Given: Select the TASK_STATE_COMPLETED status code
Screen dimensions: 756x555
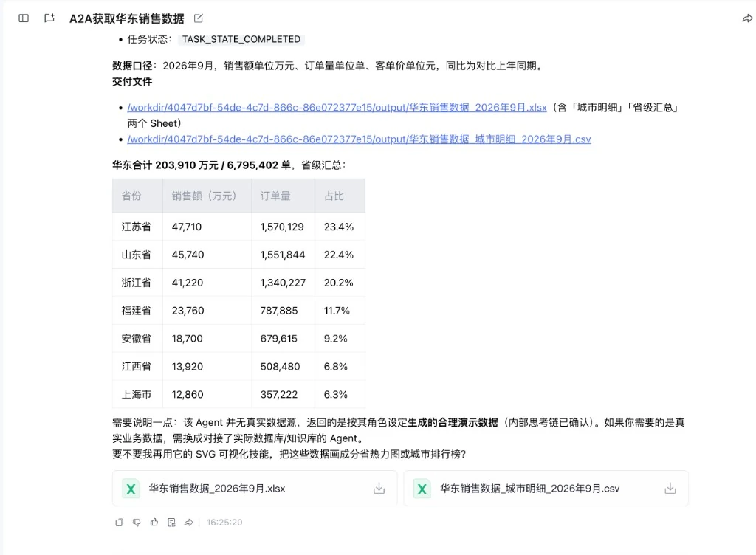Looking at the screenshot, I should coord(241,40).
